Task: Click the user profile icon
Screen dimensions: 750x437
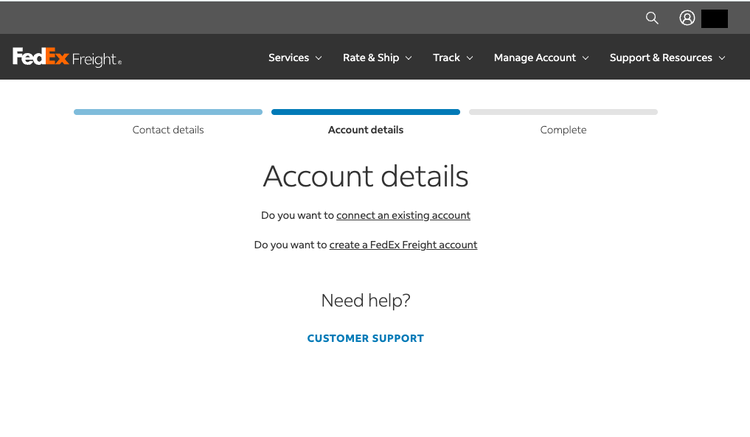Action: pos(687,18)
